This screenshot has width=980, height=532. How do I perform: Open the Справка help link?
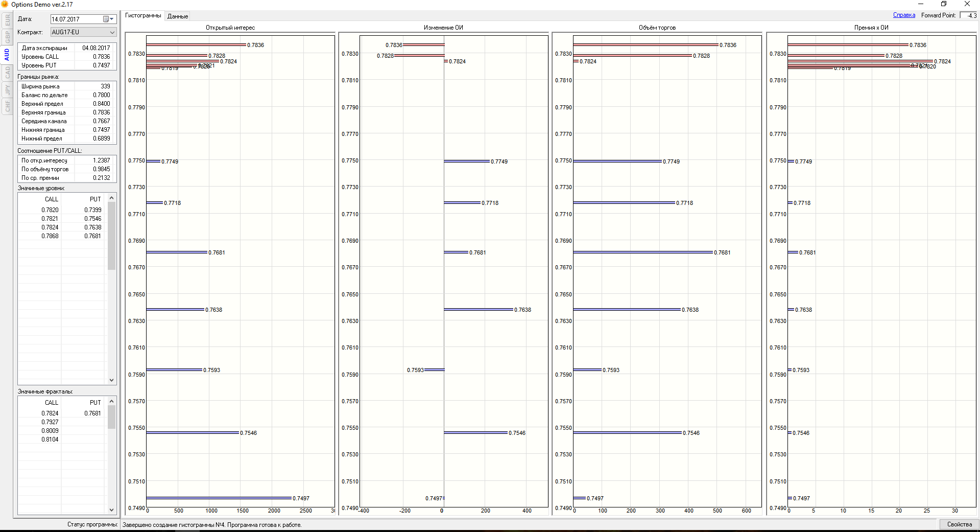pos(904,15)
